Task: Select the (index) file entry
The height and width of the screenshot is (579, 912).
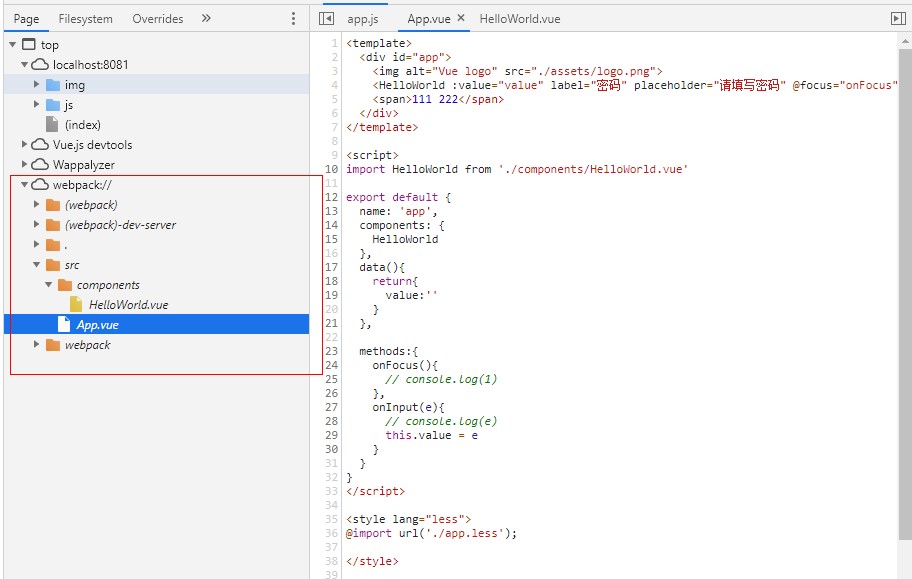Action: point(83,125)
